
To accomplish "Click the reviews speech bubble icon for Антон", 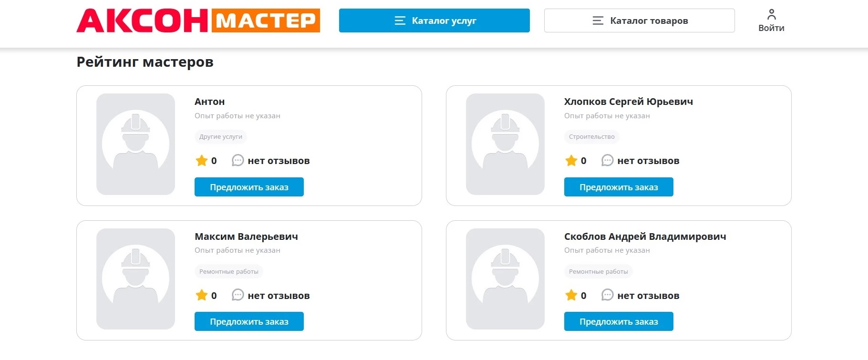I will point(237,161).
